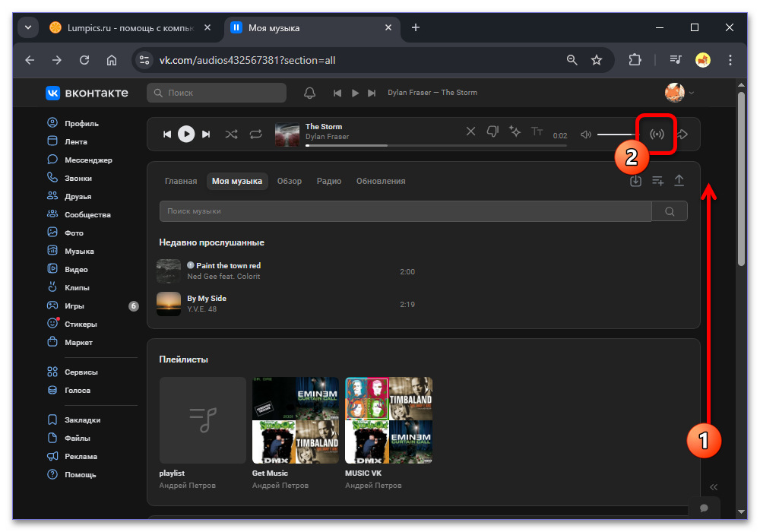Toggle repeat mode in player
Viewport: 760px width, 532px height.
(x=256, y=135)
